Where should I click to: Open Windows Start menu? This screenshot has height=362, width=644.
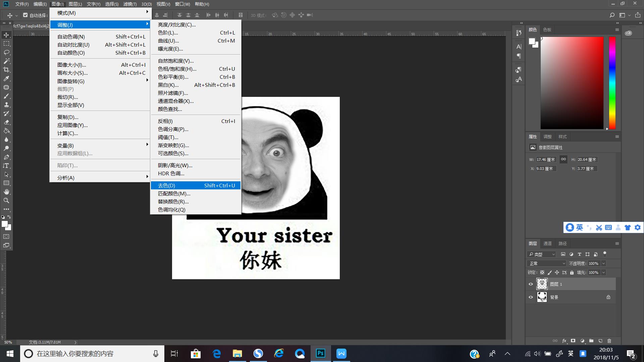10,354
